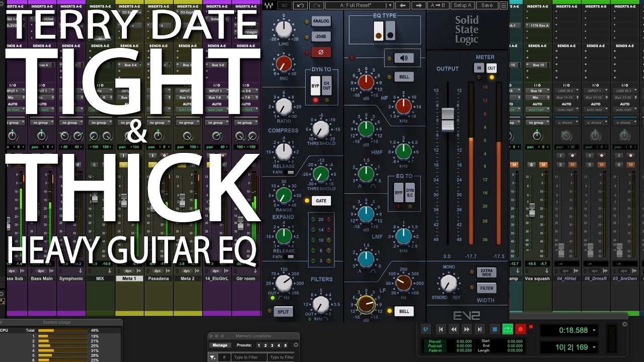Screen dimensions: 644x362
Task: Open the plugin hamburger menu
Action: (x=503, y=5)
